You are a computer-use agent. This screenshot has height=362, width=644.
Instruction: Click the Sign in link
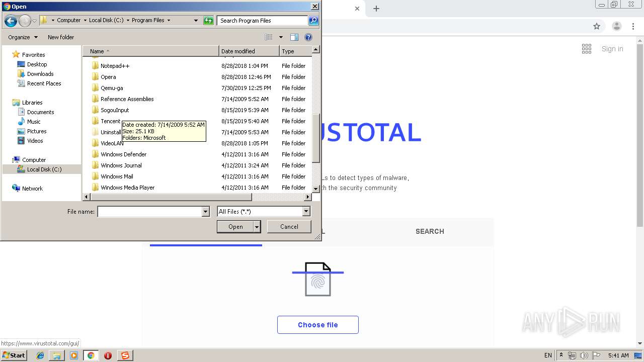tap(612, 49)
